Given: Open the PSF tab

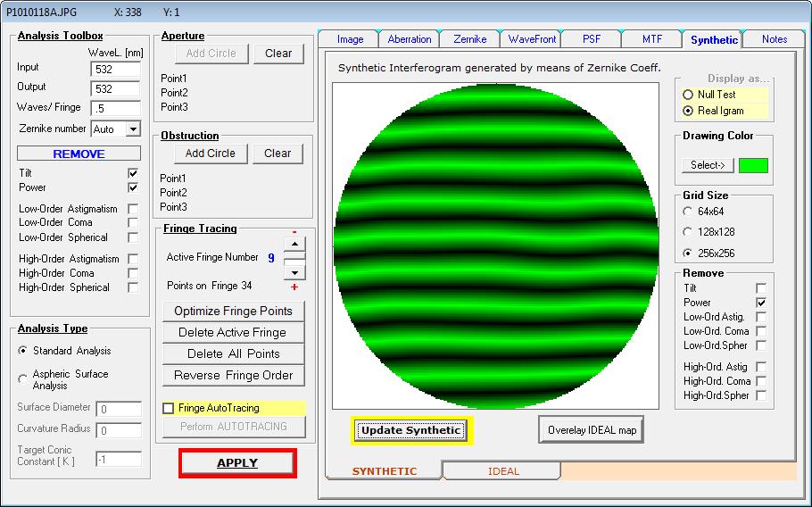Looking at the screenshot, I should tap(592, 39).
